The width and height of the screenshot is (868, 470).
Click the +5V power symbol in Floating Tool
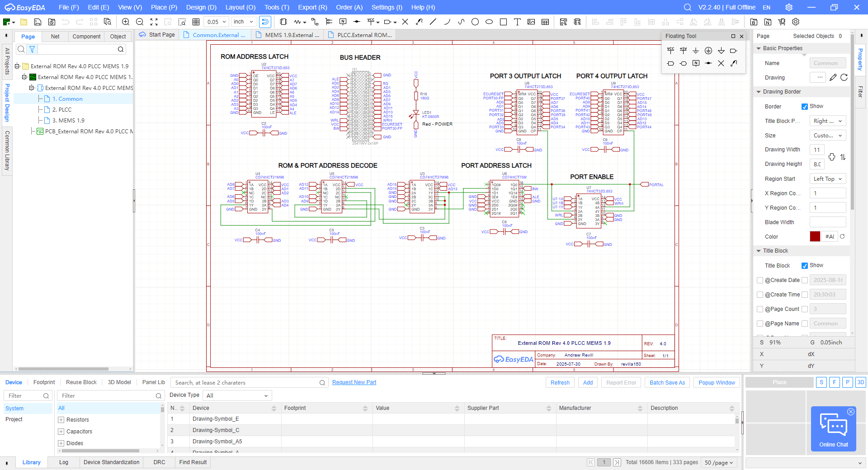(683, 50)
